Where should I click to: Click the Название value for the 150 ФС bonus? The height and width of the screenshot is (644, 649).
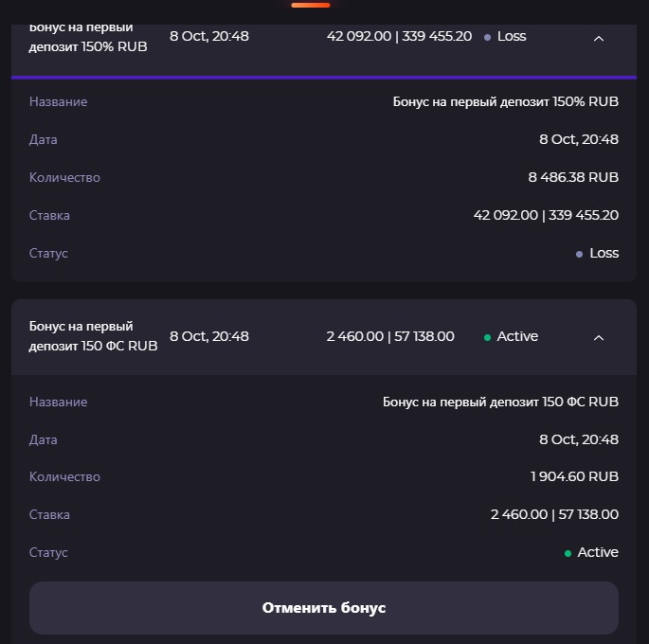pos(500,402)
